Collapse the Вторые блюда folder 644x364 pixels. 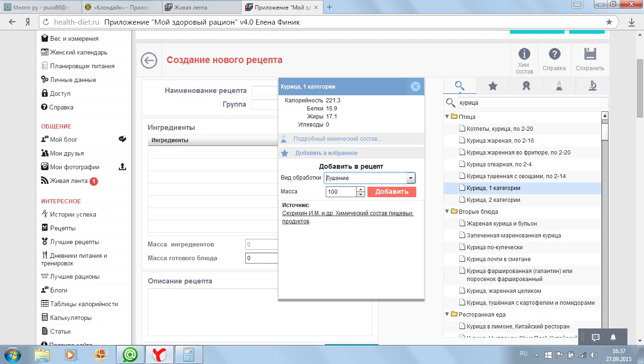pos(447,212)
